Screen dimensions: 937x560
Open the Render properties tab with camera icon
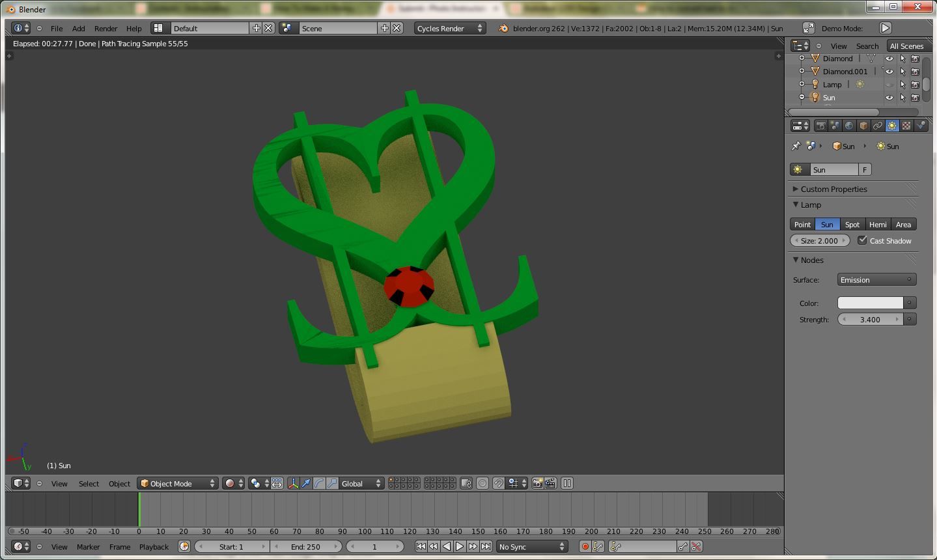coord(821,125)
